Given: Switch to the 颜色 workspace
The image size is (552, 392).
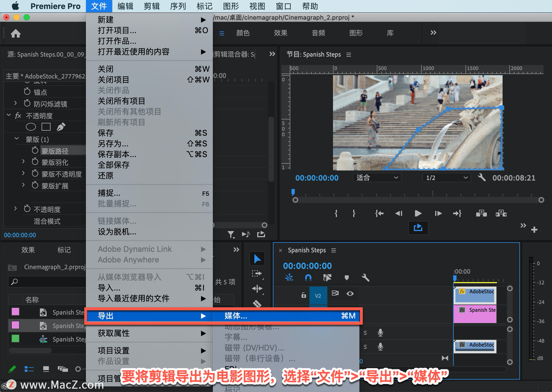Looking at the screenshot, I should tap(243, 33).
